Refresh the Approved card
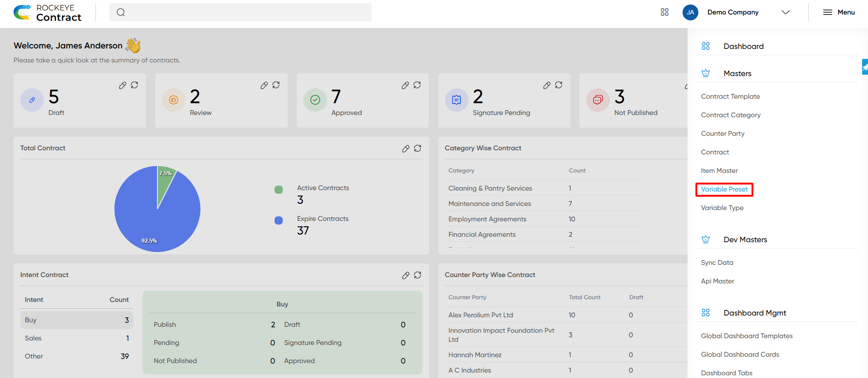This screenshot has width=868, height=378. click(x=417, y=85)
